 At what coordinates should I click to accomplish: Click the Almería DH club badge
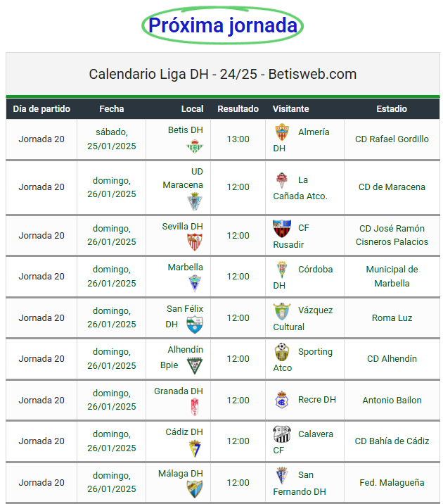282,132
